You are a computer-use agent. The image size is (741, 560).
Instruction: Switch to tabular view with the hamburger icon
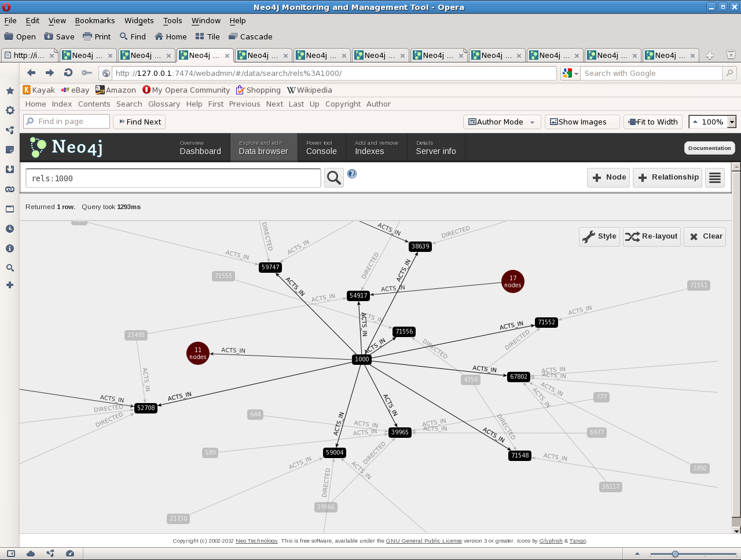click(714, 178)
